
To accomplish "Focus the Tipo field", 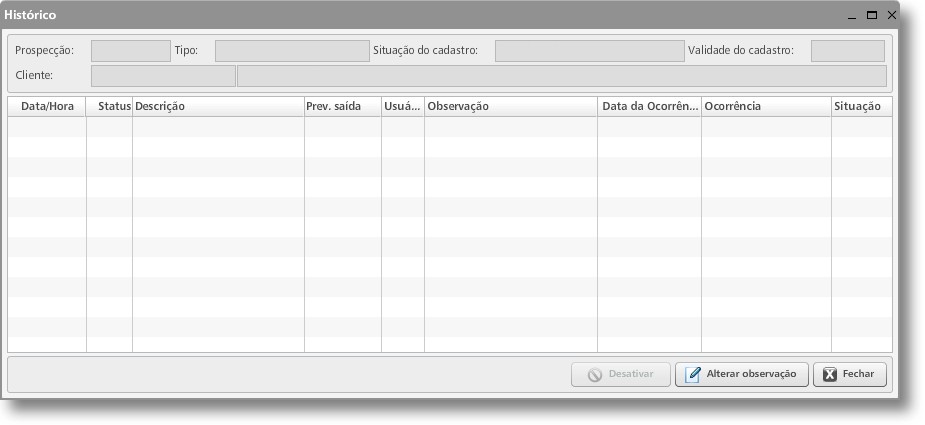I will pos(292,51).
